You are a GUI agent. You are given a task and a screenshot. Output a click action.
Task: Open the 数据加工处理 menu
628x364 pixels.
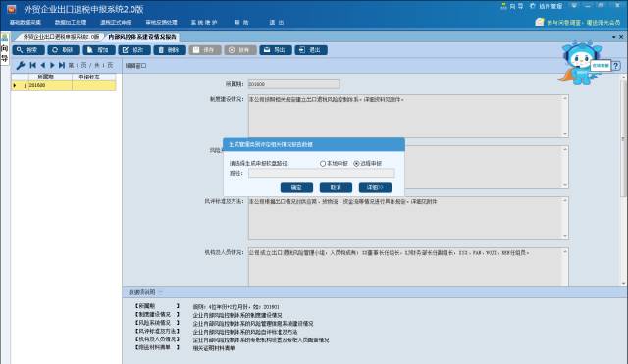(x=71, y=22)
